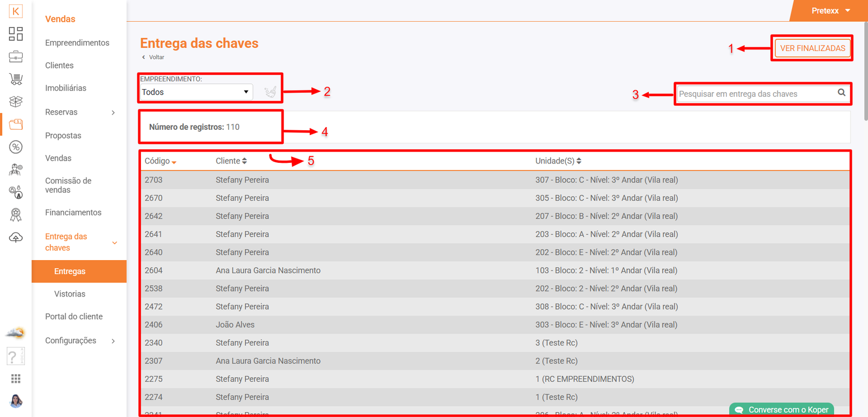Click the user avatar photo
The image size is (868, 417).
(x=16, y=401)
